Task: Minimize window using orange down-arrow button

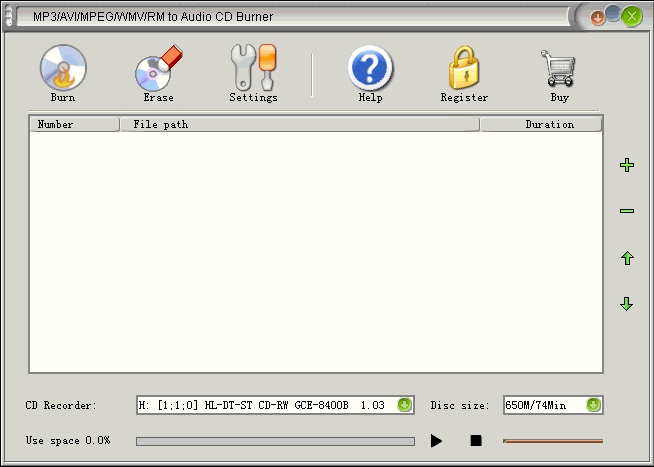Action: [x=598, y=17]
